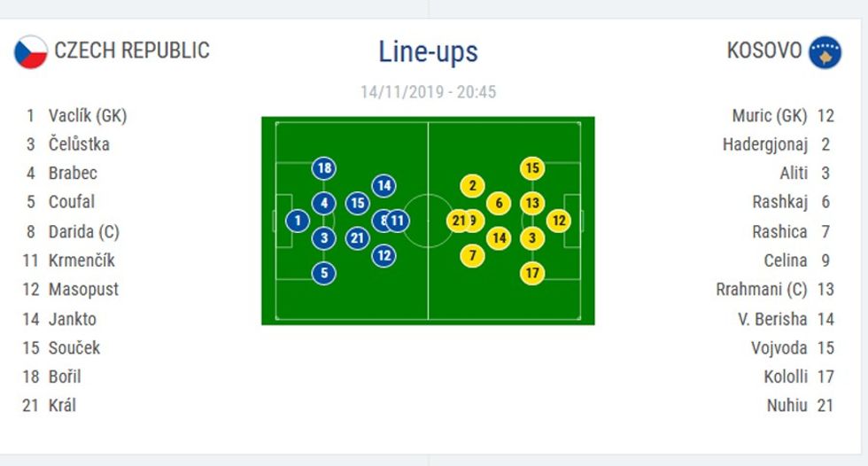Click the CZECH REPUBLIC team name
This screenshot has height=466, width=868.
pos(132,50)
